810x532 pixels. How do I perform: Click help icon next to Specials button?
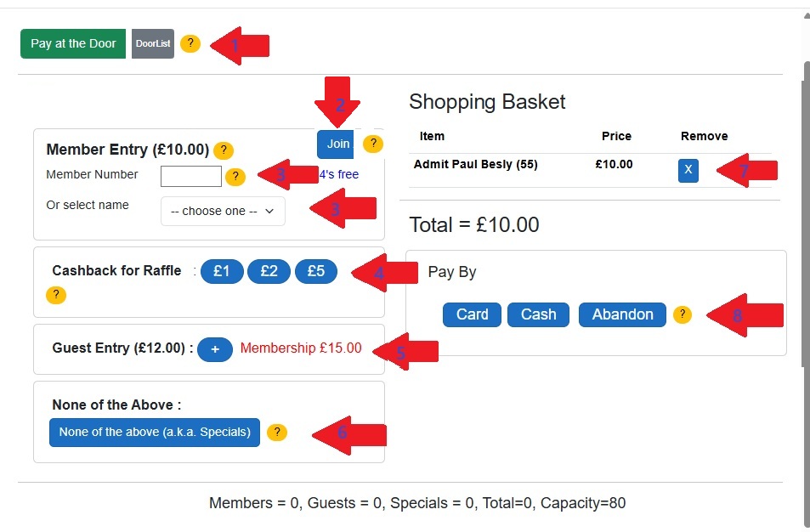tap(276, 433)
